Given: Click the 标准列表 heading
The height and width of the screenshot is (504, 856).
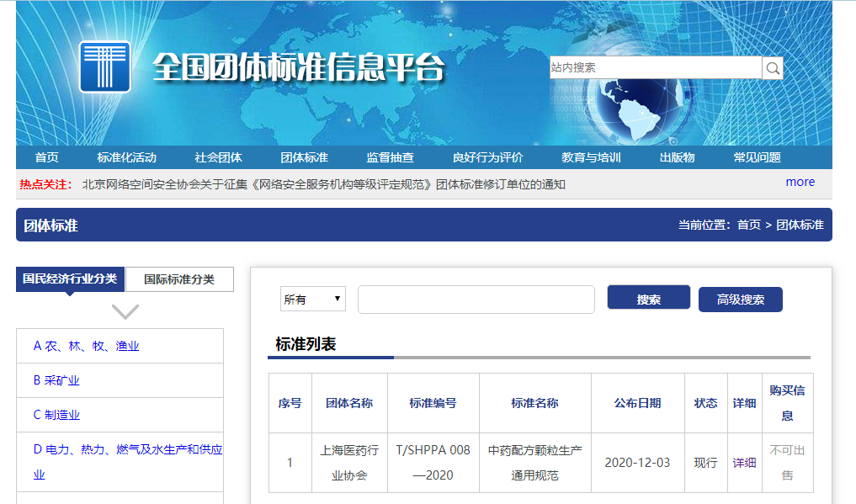Looking at the screenshot, I should 306,344.
